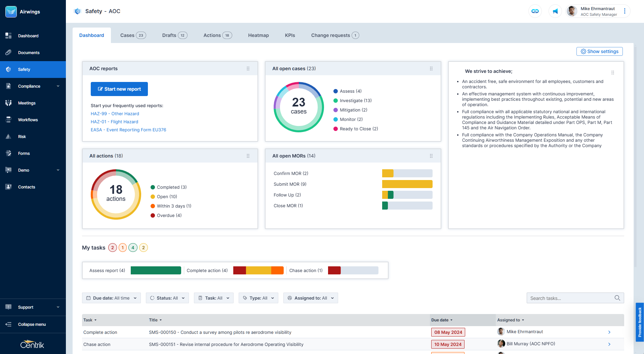Click the Safety shield icon in the page header
Viewport: 644px width, 354px height.
coord(78,11)
